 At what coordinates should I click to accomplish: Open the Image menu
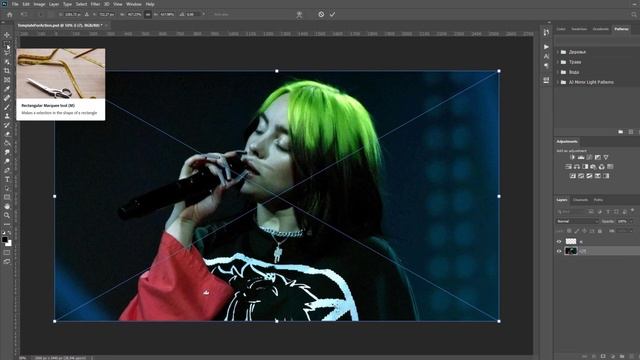tap(39, 4)
